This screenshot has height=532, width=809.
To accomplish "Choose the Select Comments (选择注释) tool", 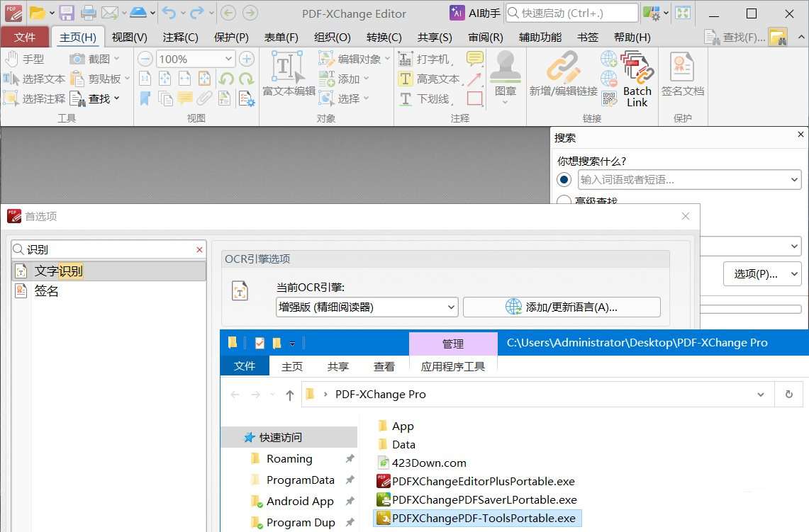I will point(34,98).
